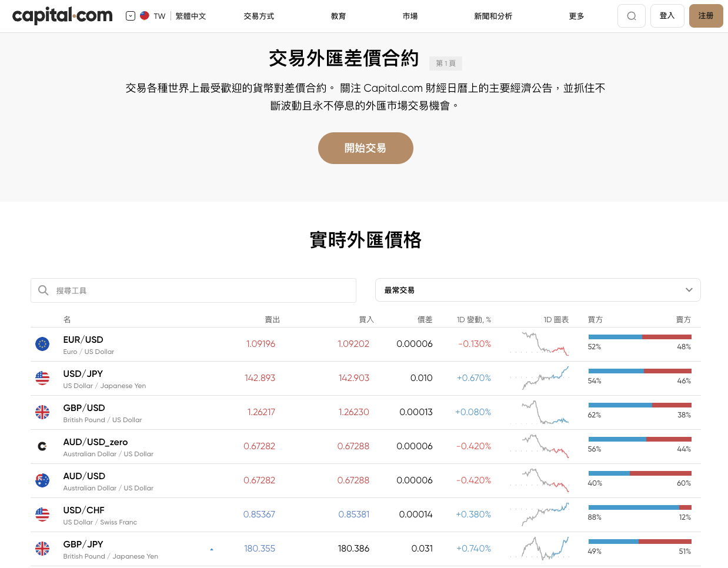The image size is (728, 568).
Task: Click the EUR/USD euro flag icon
Action: (42, 344)
